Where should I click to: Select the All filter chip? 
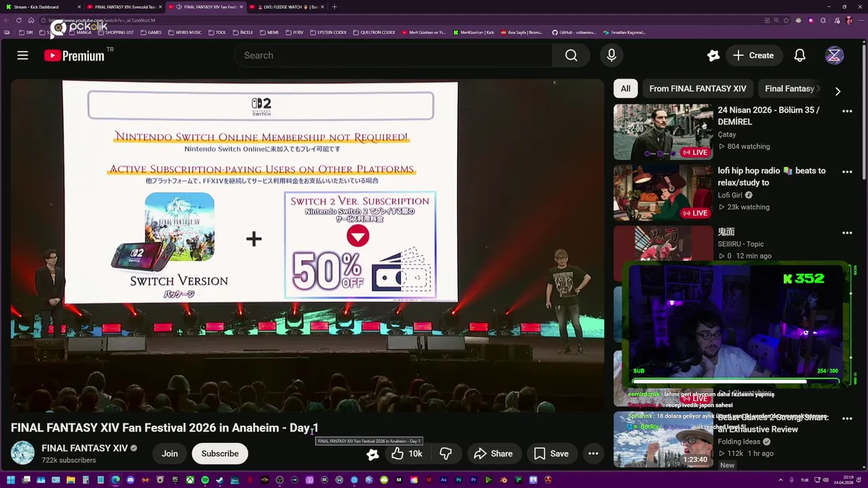point(625,89)
